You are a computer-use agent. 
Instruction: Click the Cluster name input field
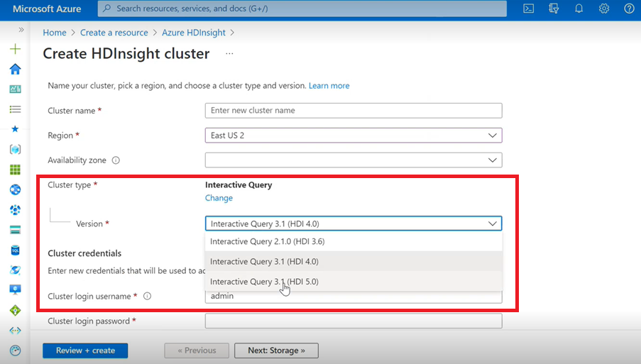point(354,111)
